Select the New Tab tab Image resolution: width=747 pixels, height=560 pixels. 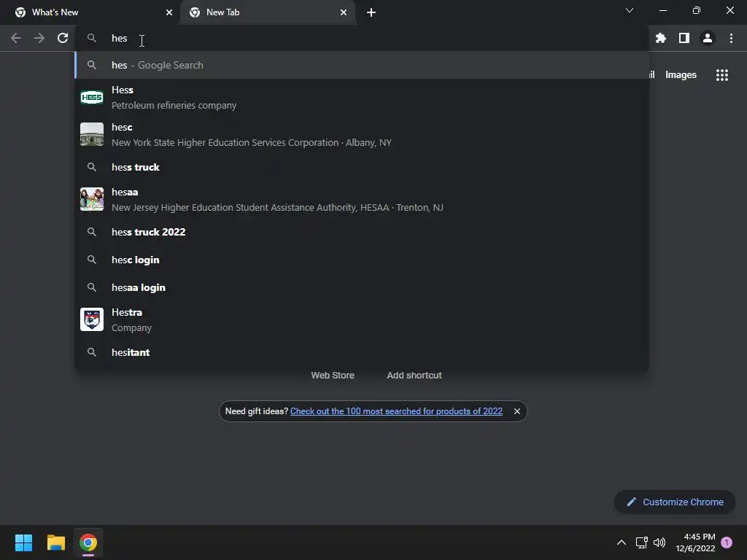tap(268, 12)
